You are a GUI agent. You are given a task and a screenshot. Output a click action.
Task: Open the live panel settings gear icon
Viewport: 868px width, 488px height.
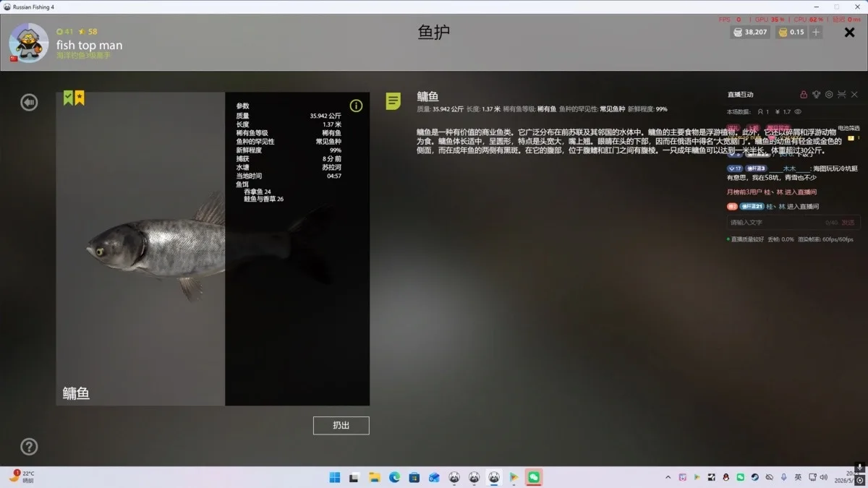pyautogui.click(x=829, y=95)
